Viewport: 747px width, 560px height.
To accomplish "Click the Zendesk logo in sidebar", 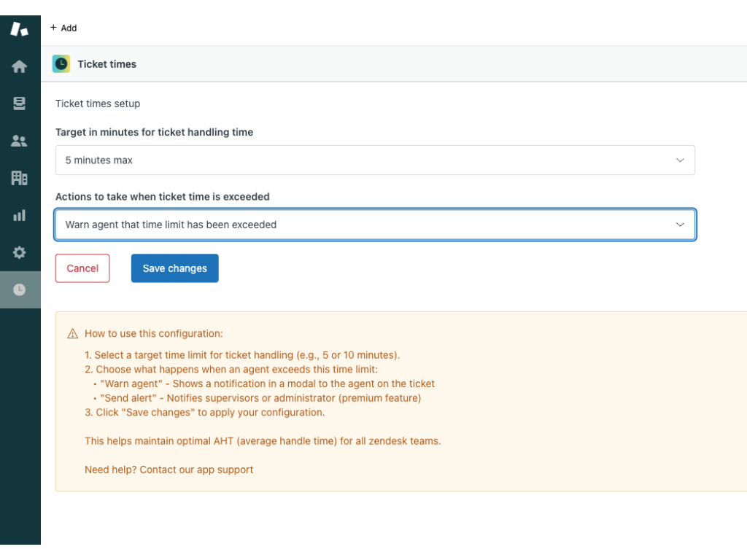I will coord(20,29).
